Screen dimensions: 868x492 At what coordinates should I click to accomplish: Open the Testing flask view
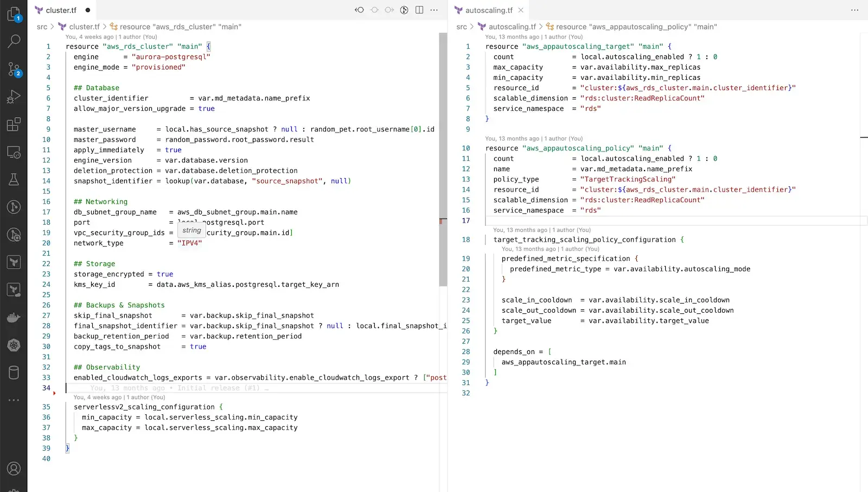[14, 180]
